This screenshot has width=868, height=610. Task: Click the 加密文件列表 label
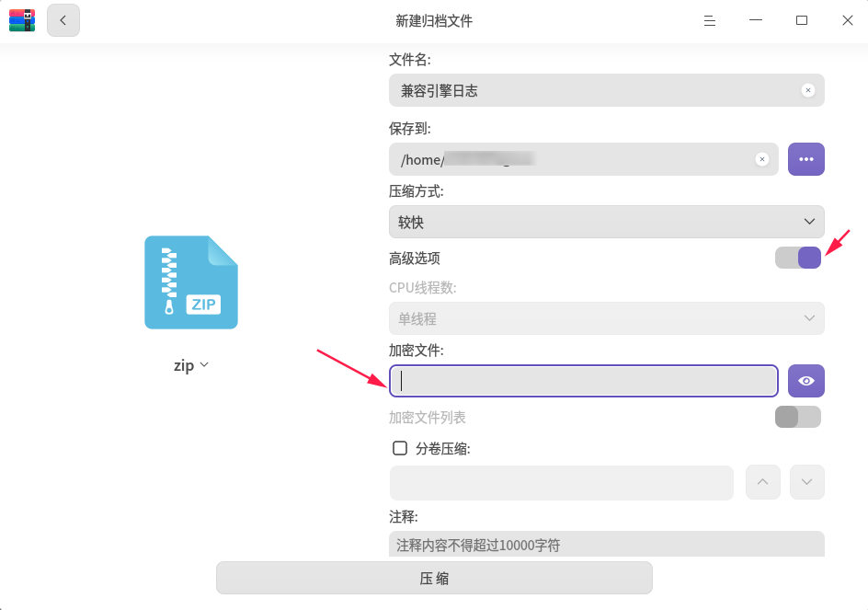428,418
